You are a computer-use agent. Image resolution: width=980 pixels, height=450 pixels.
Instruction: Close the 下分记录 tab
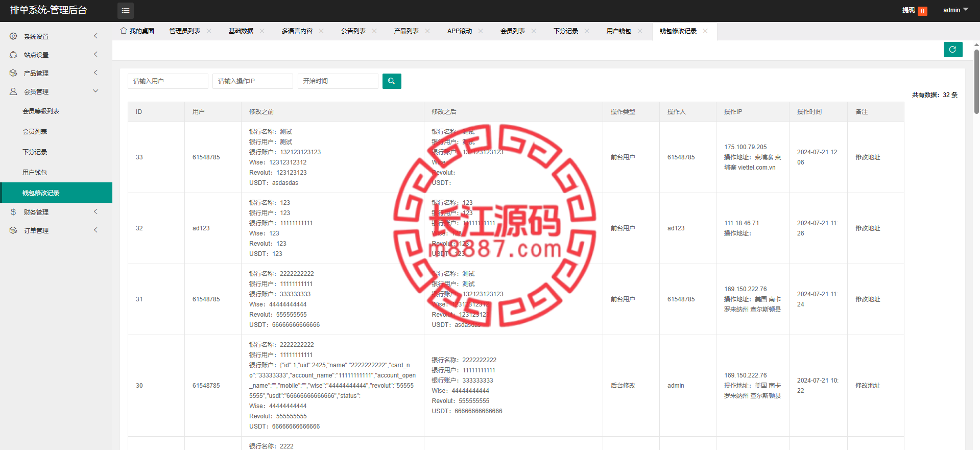point(587,31)
